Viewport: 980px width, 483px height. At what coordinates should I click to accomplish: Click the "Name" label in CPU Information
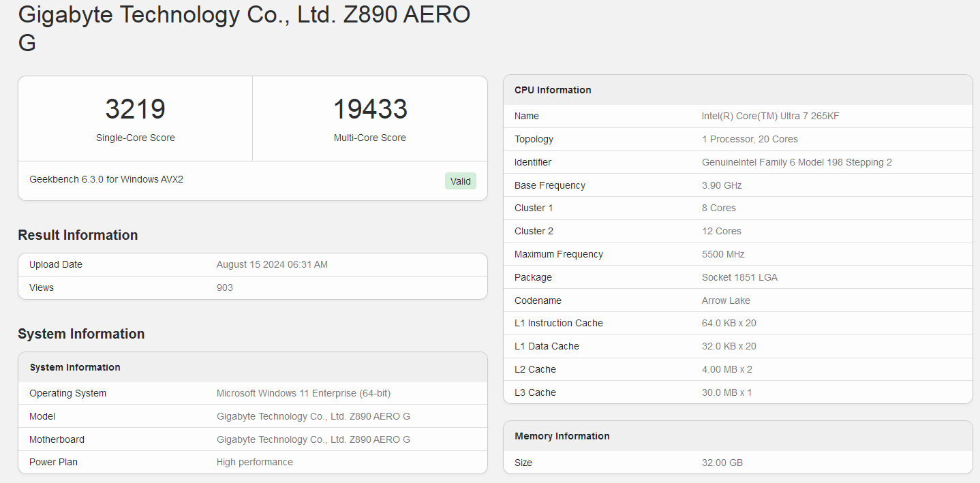pos(527,116)
